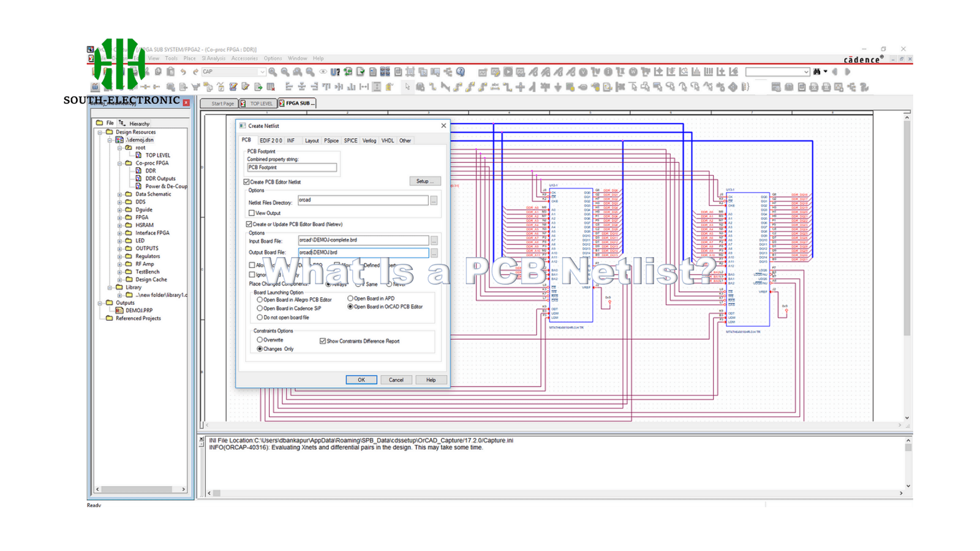This screenshot has height=551, width=980.
Task: Click the Output Board File field
Action: pyautogui.click(x=363, y=252)
